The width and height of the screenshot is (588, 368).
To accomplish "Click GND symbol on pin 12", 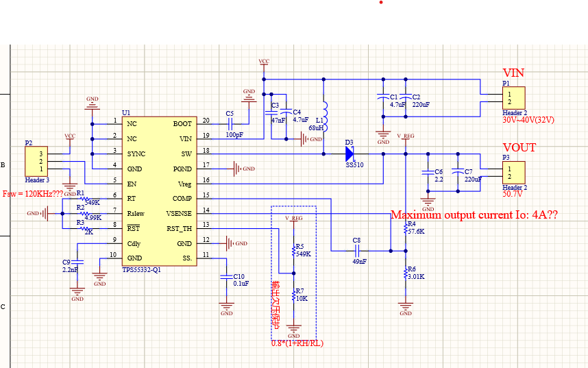I will tap(236, 243).
